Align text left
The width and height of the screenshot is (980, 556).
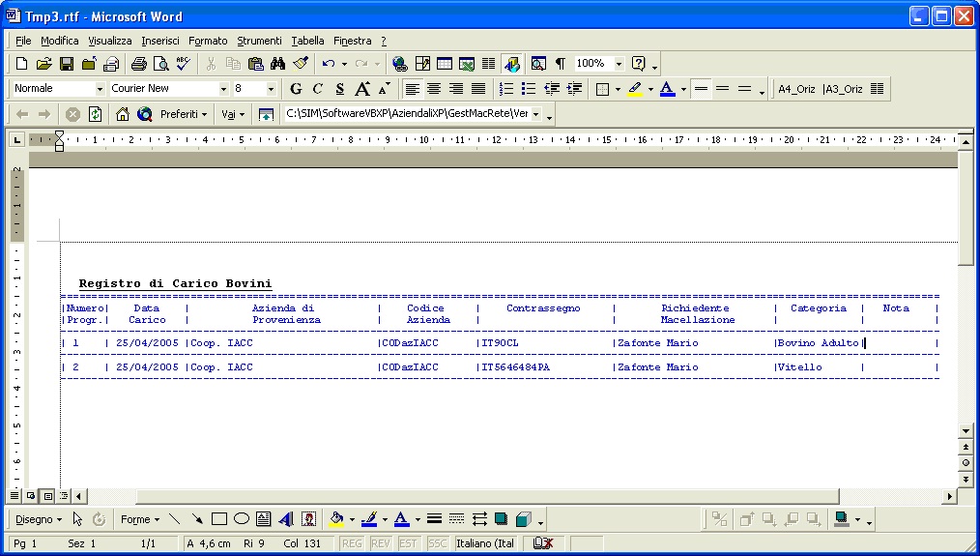[412, 89]
